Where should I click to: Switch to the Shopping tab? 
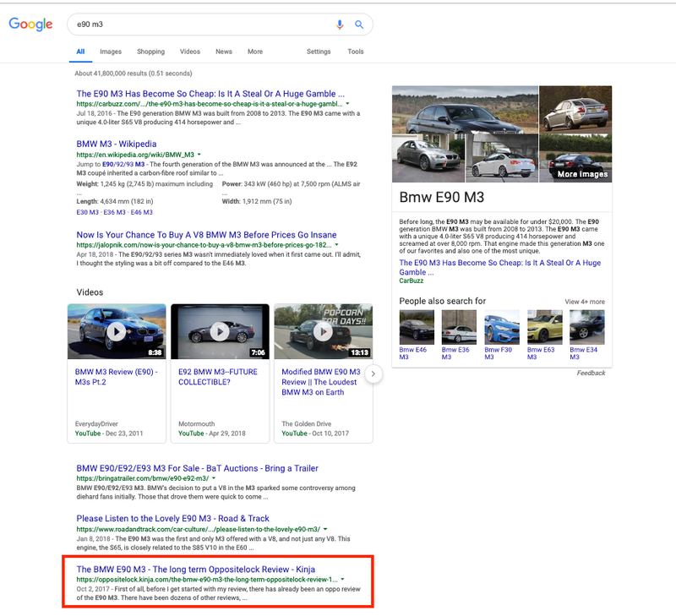pos(151,52)
